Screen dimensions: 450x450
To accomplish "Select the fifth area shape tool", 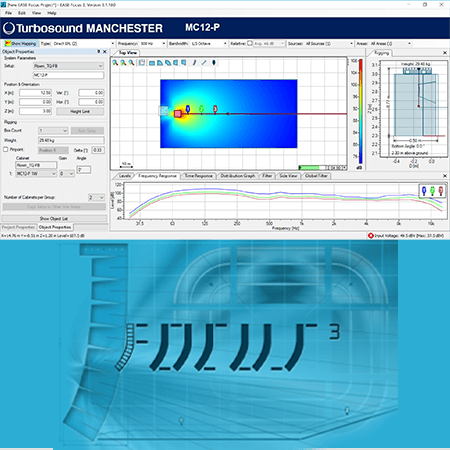I will 184,63.
